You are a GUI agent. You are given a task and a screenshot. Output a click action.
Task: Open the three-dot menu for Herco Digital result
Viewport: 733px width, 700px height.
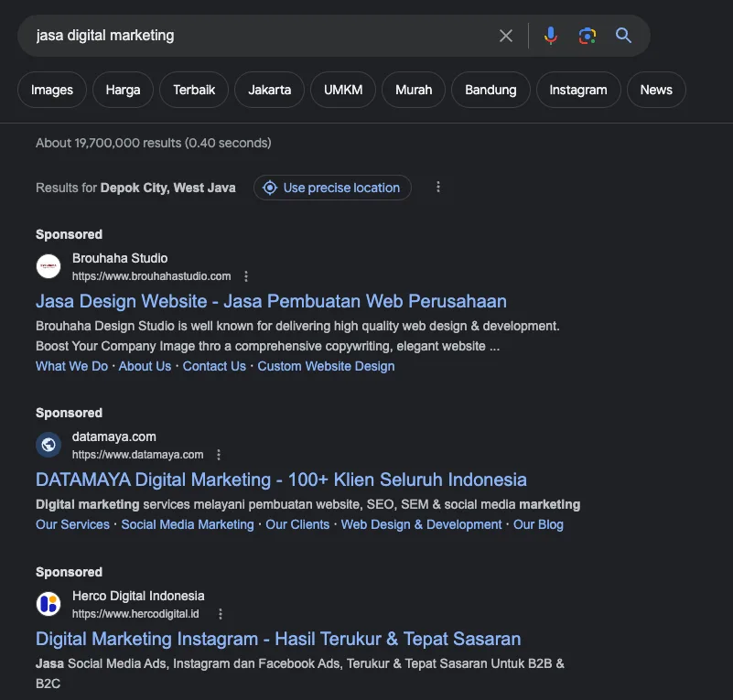click(x=218, y=613)
